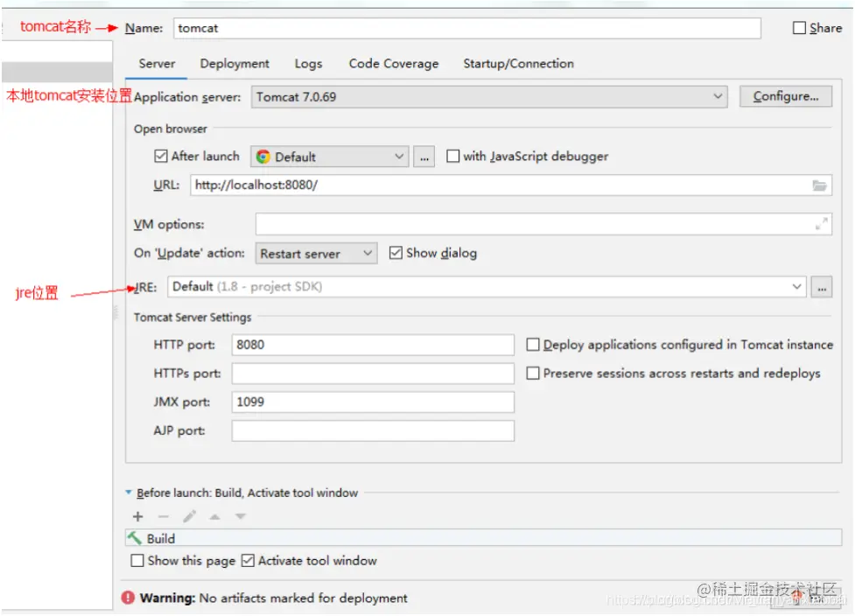
Task: Switch to the Server tab
Action: [x=157, y=64]
